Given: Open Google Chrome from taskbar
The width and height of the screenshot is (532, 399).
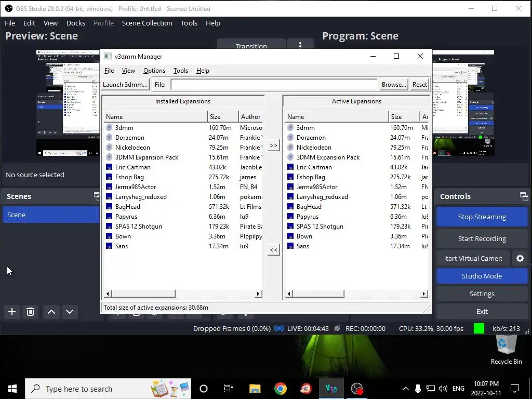Looking at the screenshot, I should point(281,389).
